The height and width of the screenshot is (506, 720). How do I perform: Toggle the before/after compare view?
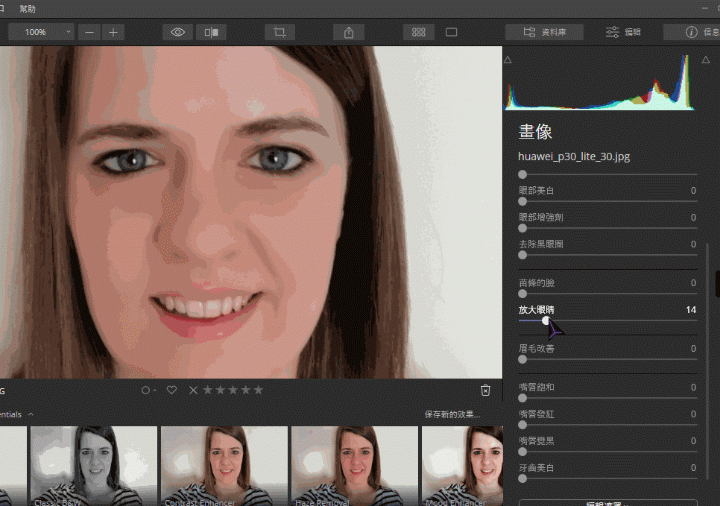pos(211,32)
